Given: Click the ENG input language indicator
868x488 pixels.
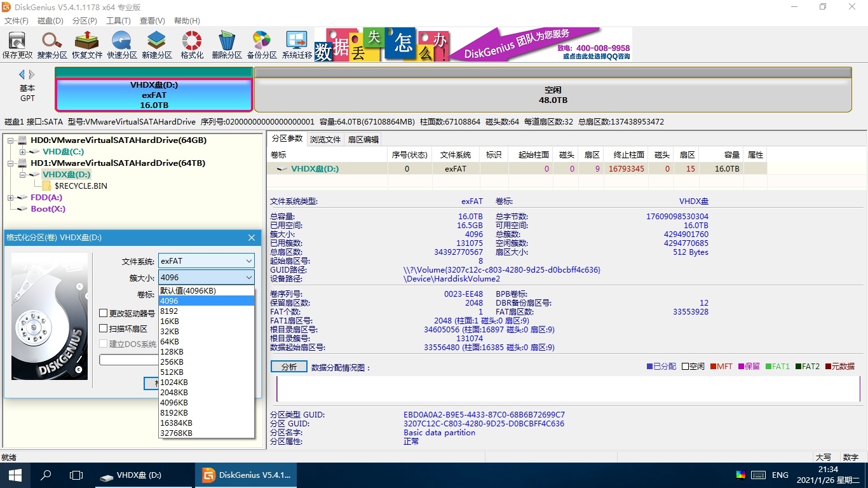Looking at the screenshot, I should [x=780, y=475].
